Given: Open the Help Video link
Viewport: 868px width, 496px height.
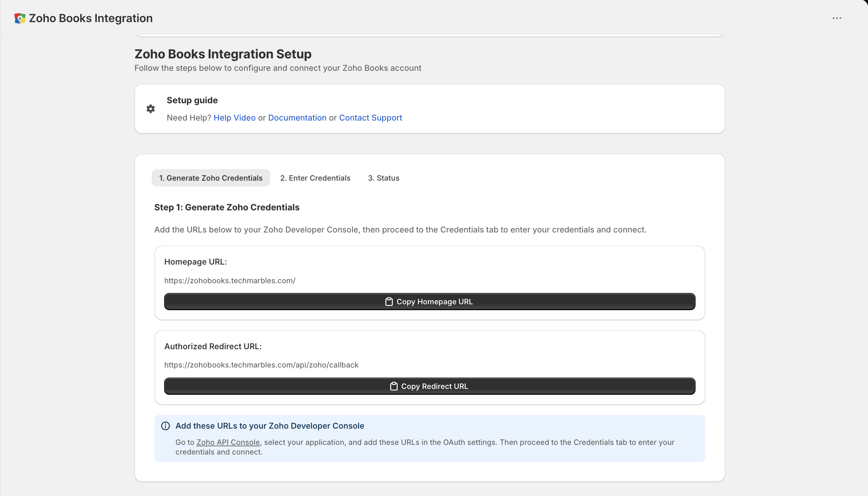Looking at the screenshot, I should point(235,118).
